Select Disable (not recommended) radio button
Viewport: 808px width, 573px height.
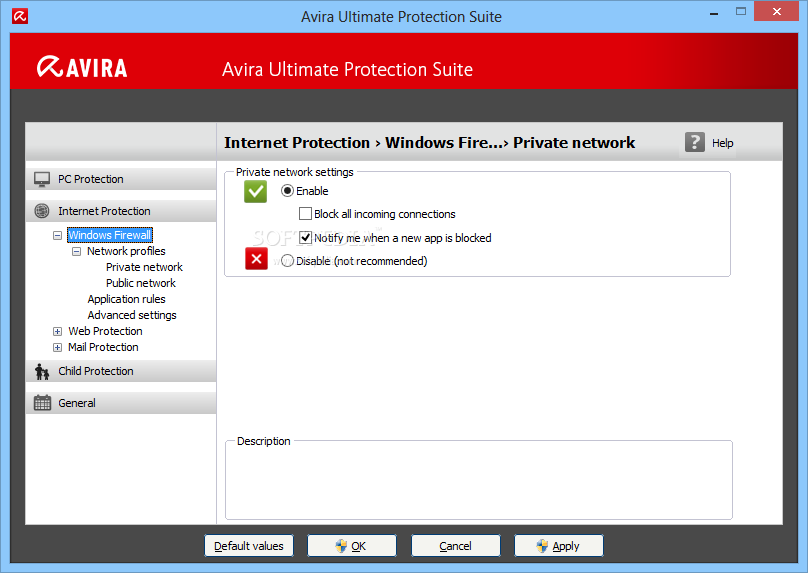pyautogui.click(x=288, y=261)
